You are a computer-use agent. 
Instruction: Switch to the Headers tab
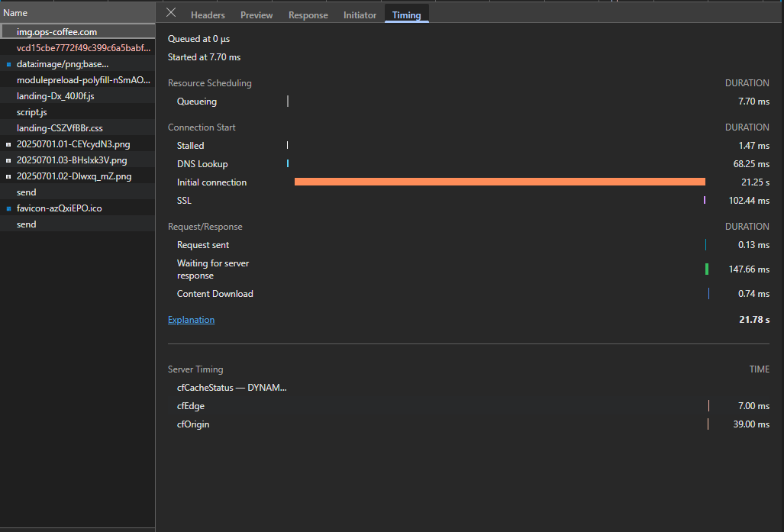208,15
